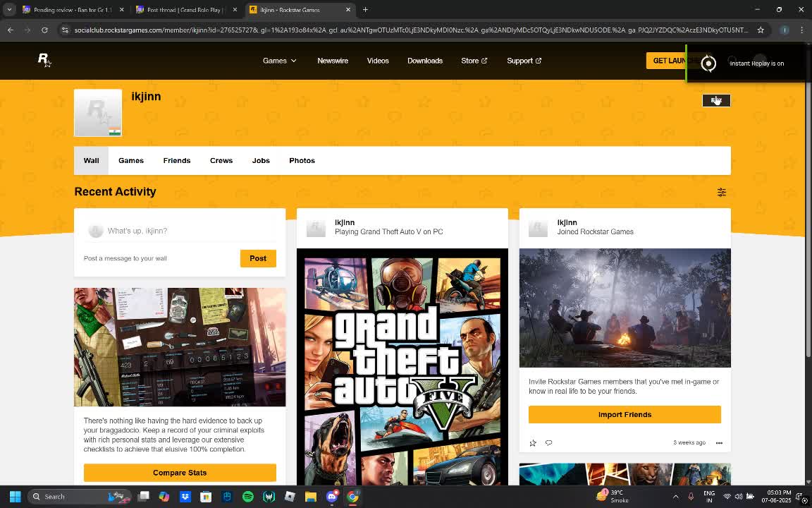
Task: Open Discord from the taskbar
Action: [x=331, y=497]
